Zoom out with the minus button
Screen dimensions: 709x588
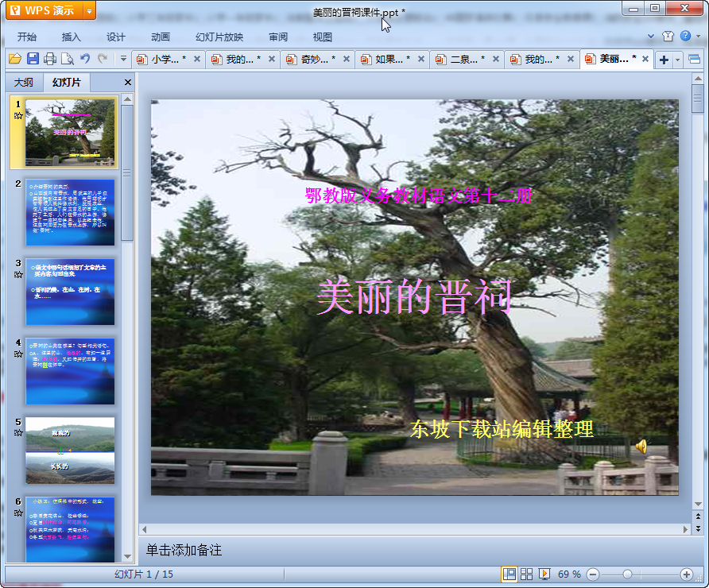[x=593, y=574]
